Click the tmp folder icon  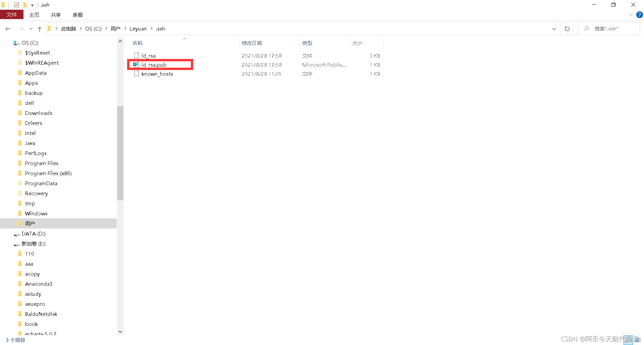coord(20,203)
